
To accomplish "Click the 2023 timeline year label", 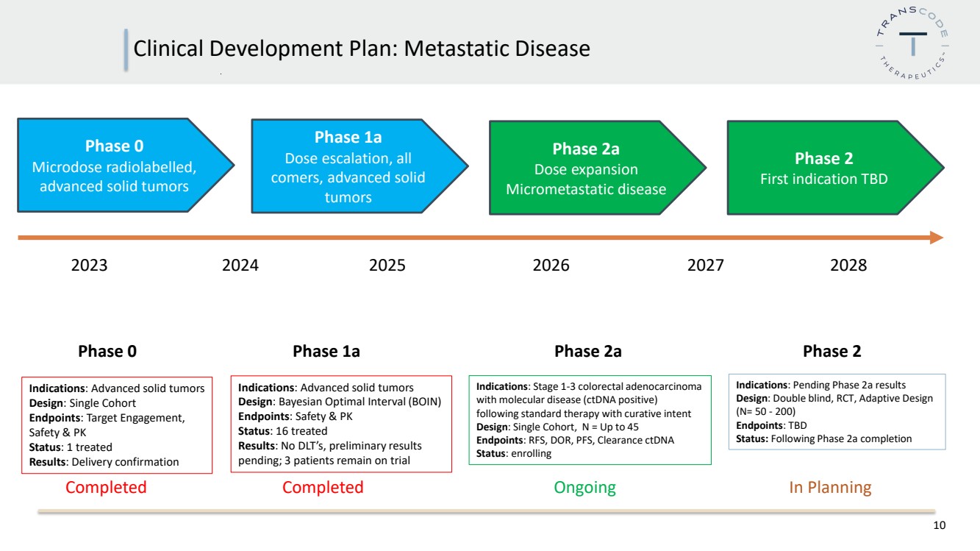I will [89, 265].
